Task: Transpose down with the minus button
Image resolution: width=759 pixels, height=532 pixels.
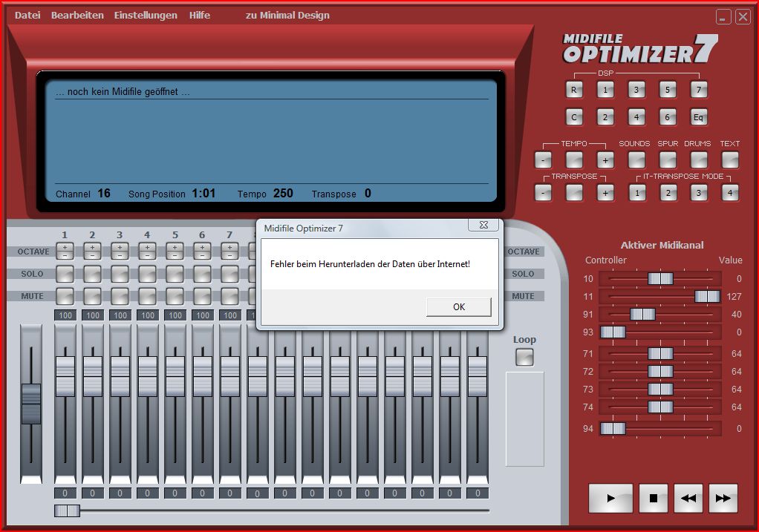Action: 543,193
